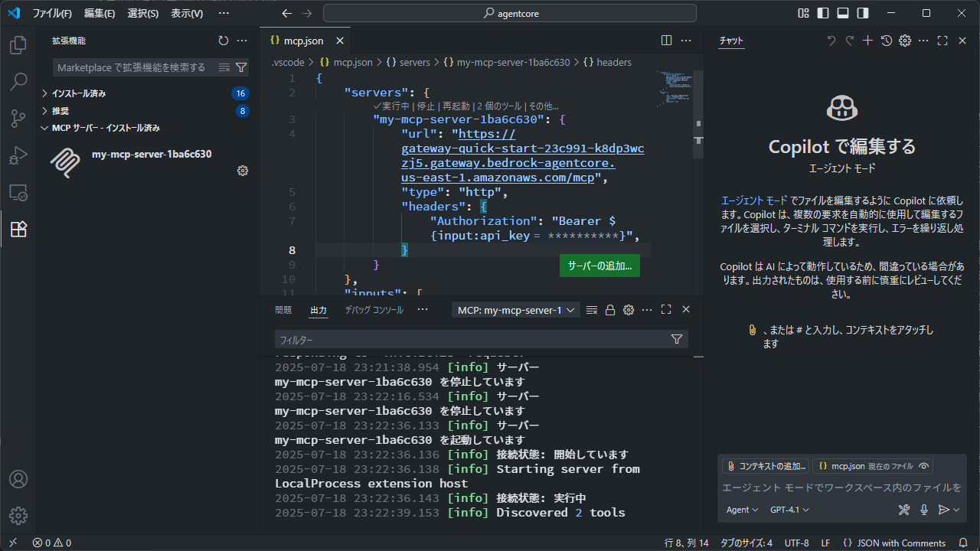Viewport: 980px width, 551px height.
Task: Clear the output panel
Action: (x=592, y=310)
